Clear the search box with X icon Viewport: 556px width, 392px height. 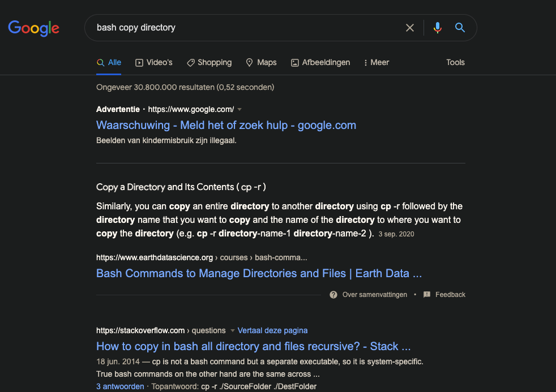(409, 28)
